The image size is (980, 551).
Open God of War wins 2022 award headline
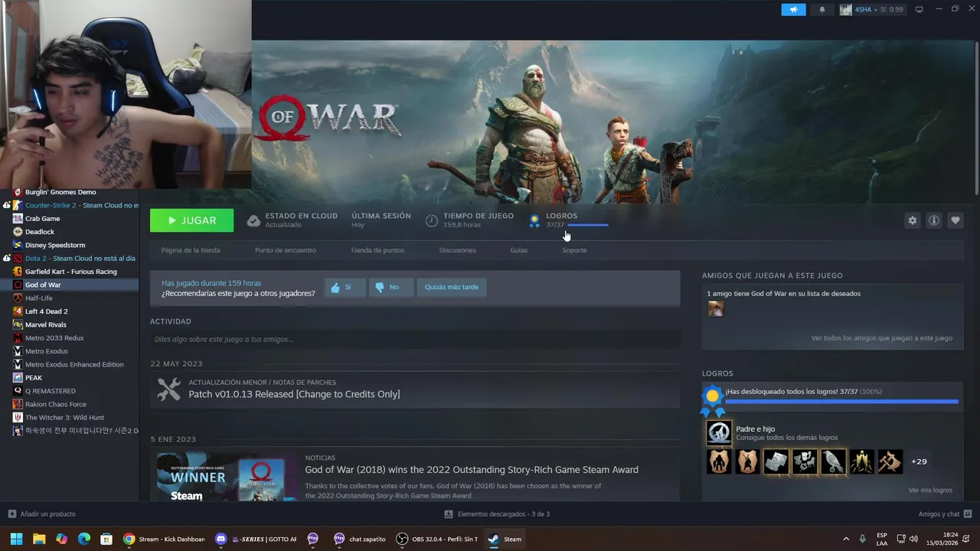click(x=472, y=470)
